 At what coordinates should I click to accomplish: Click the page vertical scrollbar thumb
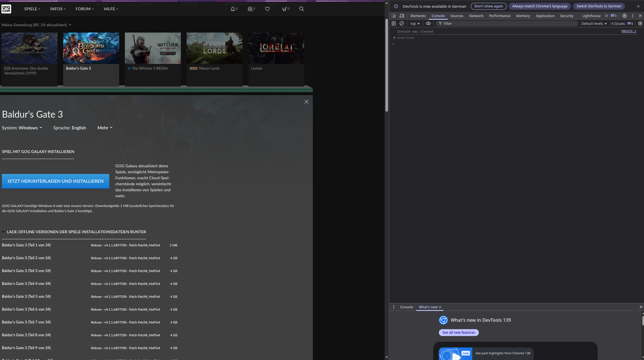click(x=387, y=65)
